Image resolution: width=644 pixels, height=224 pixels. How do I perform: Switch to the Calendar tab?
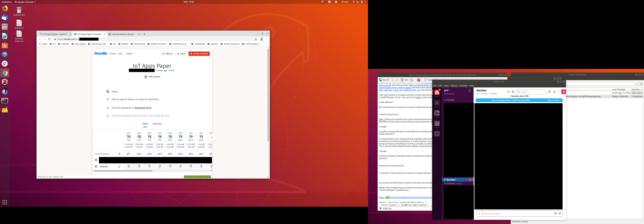tap(157, 124)
